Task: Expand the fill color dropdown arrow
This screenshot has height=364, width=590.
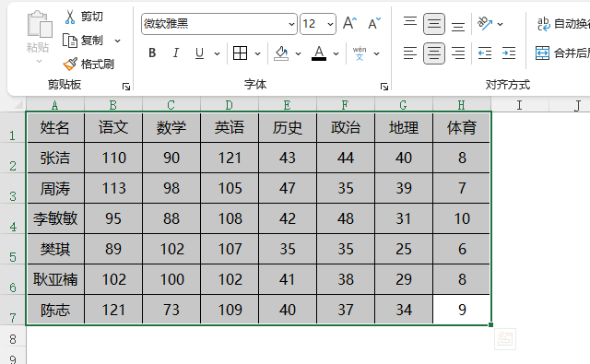Action: click(299, 53)
